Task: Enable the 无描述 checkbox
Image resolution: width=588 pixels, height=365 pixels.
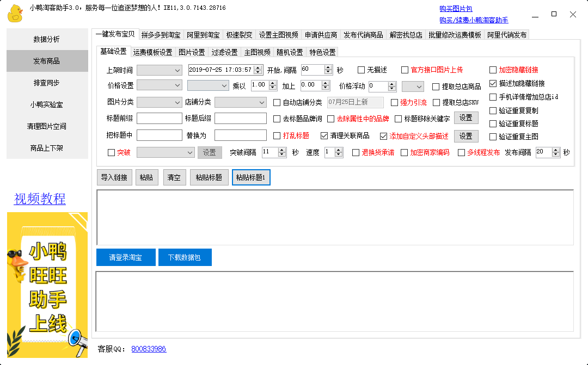Action: (x=362, y=70)
